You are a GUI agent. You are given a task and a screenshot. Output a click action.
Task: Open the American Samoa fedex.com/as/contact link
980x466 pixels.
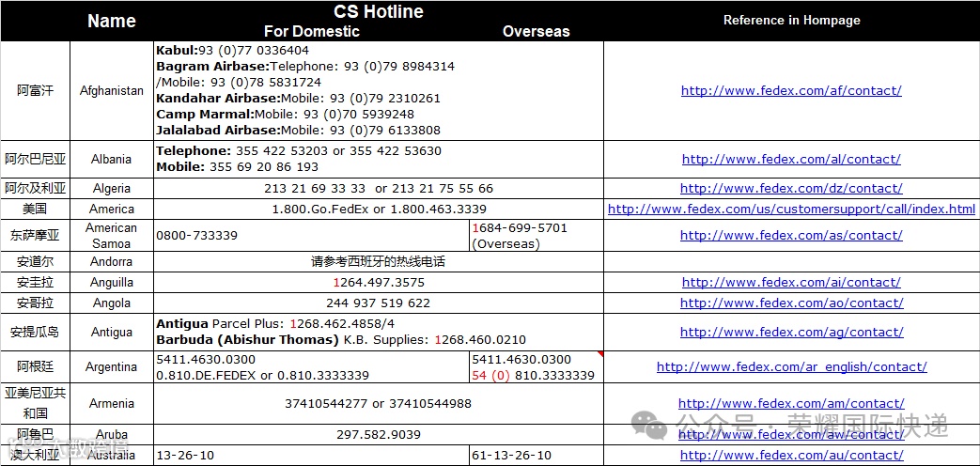point(791,236)
